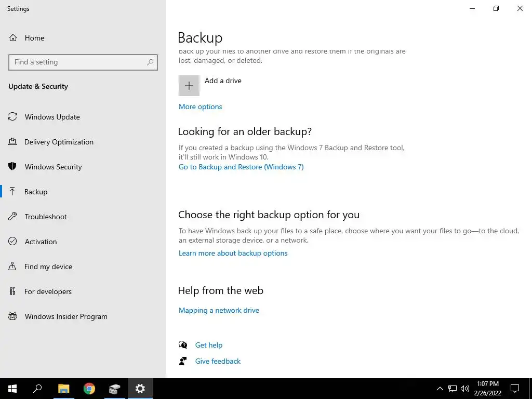Open the server box app on taskbar

(115, 389)
